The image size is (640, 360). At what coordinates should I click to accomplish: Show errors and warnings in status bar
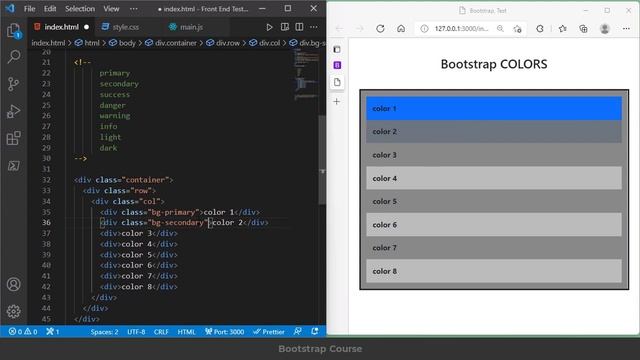[23, 331]
